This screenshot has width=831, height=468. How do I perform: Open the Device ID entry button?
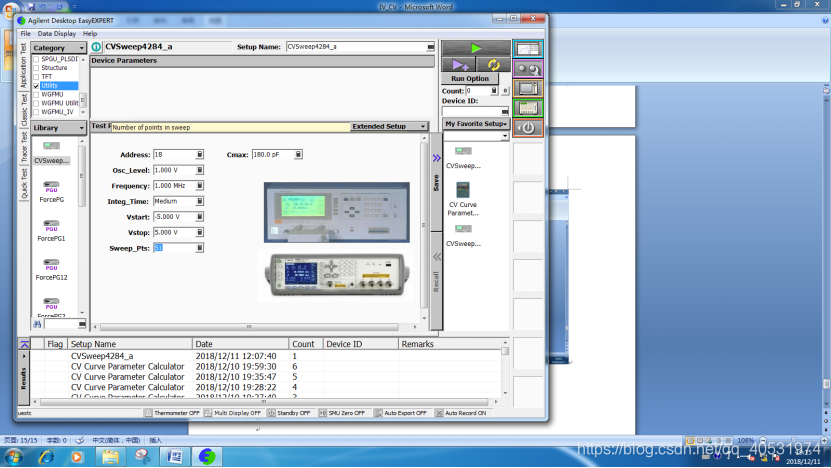(x=505, y=111)
